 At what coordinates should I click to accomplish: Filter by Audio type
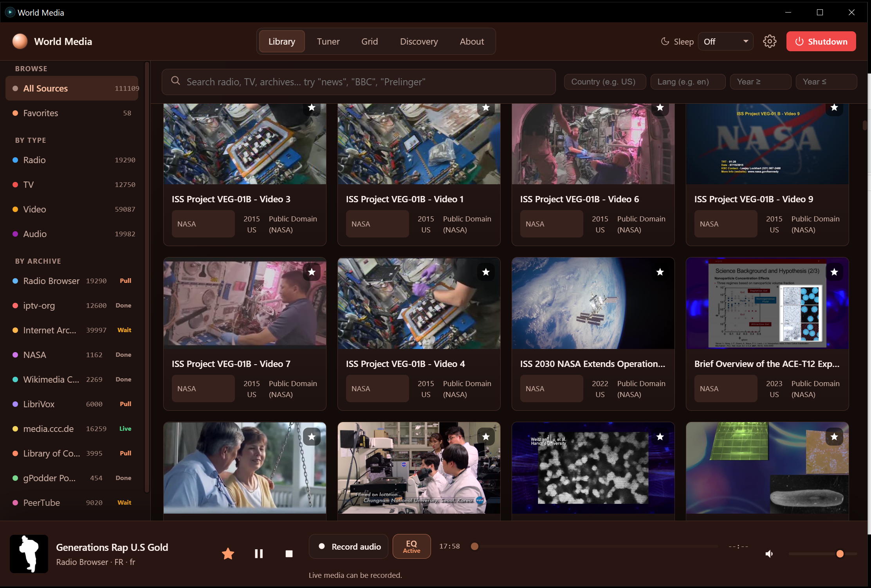point(72,234)
